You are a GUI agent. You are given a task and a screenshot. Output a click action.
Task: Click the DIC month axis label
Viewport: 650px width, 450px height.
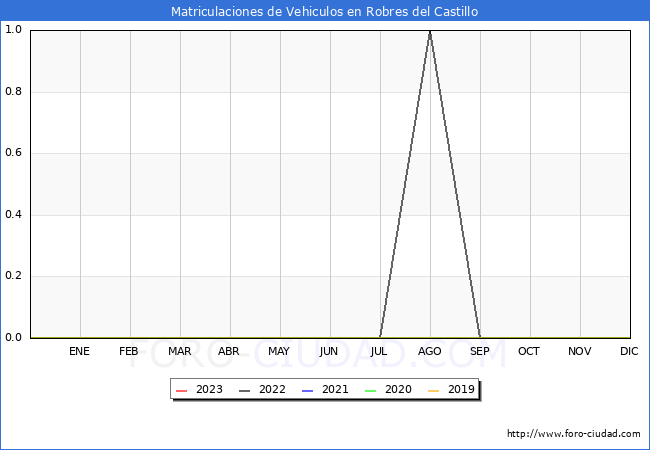[x=629, y=351]
